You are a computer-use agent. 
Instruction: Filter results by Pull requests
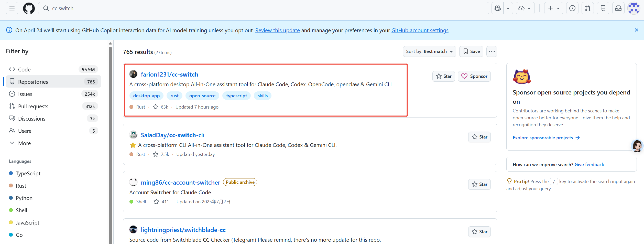[53, 106]
